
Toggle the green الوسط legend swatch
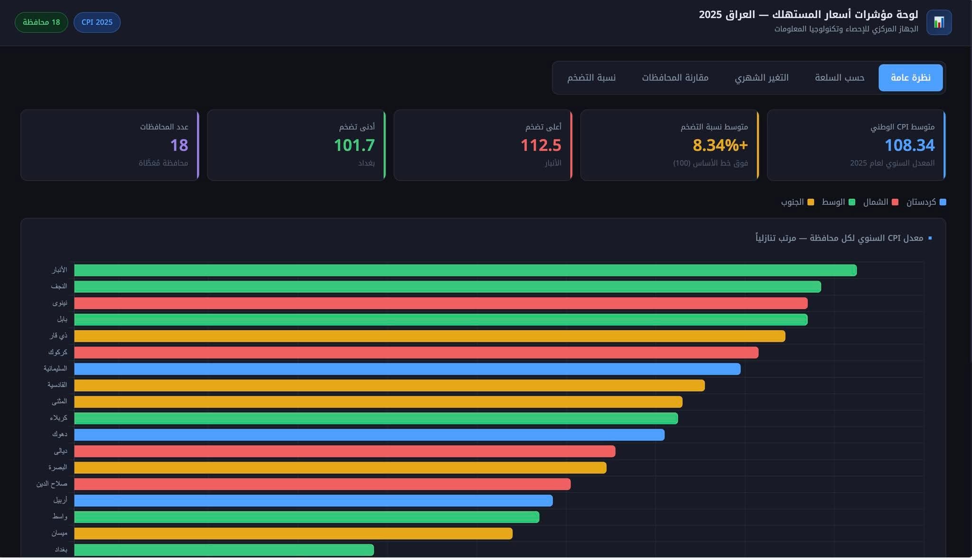click(851, 202)
